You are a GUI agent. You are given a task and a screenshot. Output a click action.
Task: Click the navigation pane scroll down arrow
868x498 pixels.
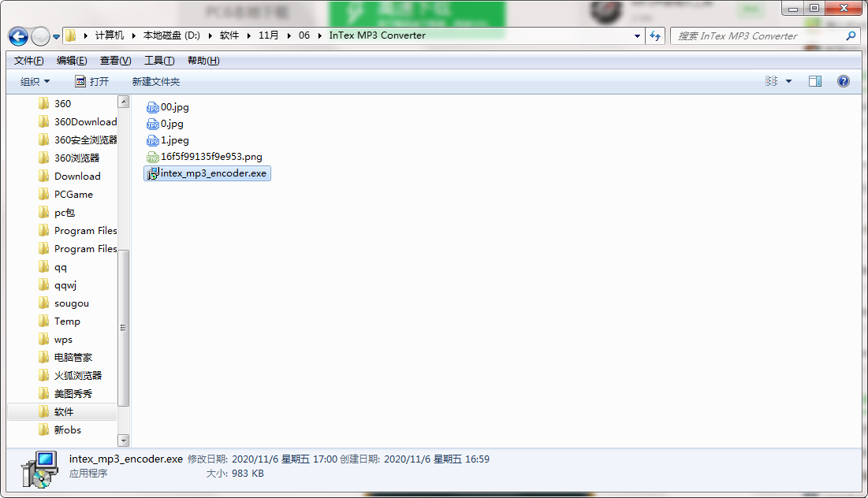point(124,440)
